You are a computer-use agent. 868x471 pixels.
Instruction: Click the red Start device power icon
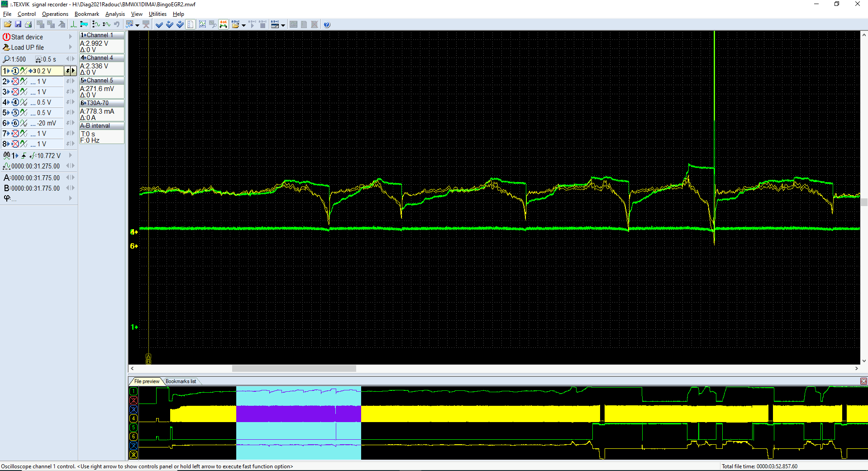(6, 37)
